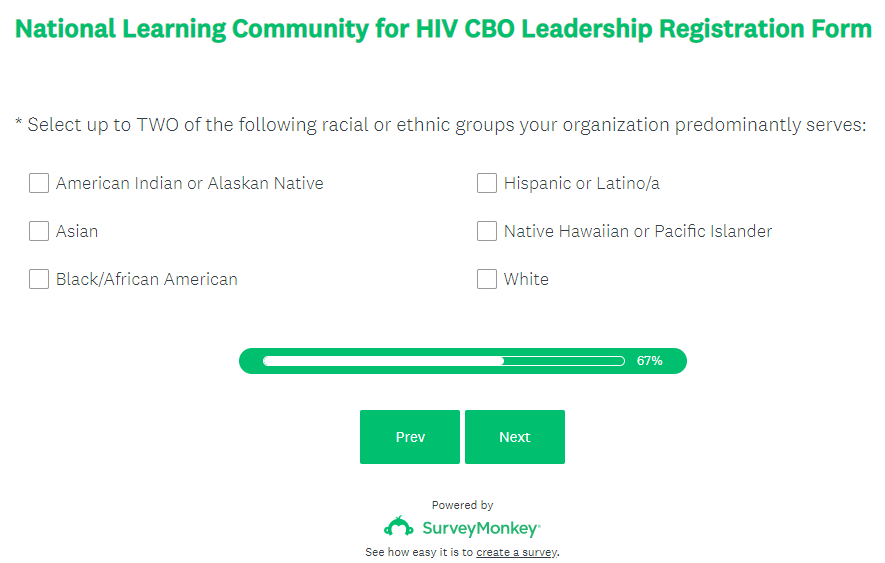Check the American Indian or Alaskan Native box
The image size is (885, 563).
pos(39,183)
